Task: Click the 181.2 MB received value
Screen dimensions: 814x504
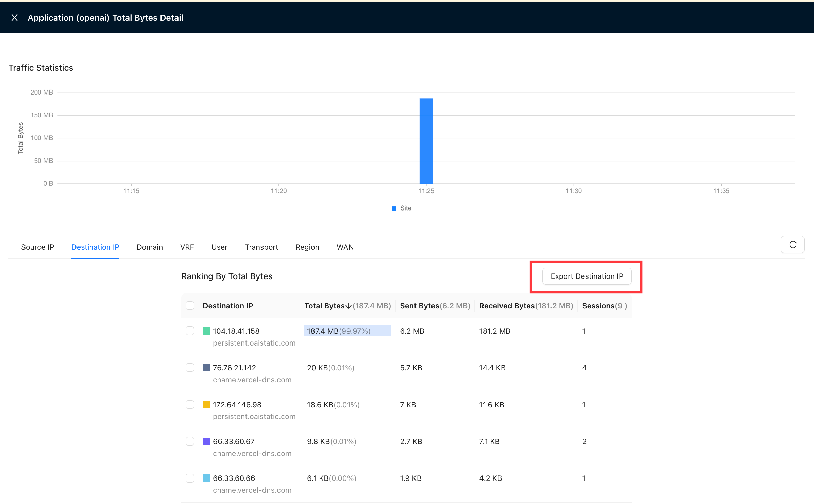Action: (495, 331)
